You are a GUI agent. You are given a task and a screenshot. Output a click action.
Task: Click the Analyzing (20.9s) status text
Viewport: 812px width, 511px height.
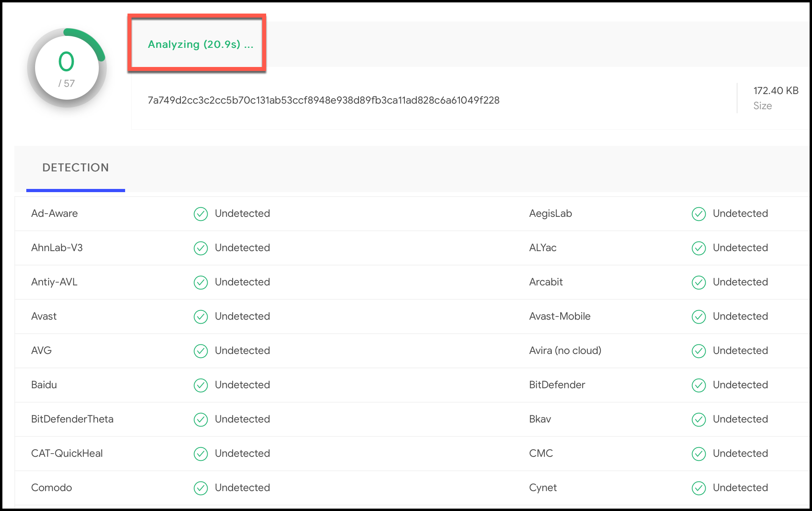(x=200, y=44)
